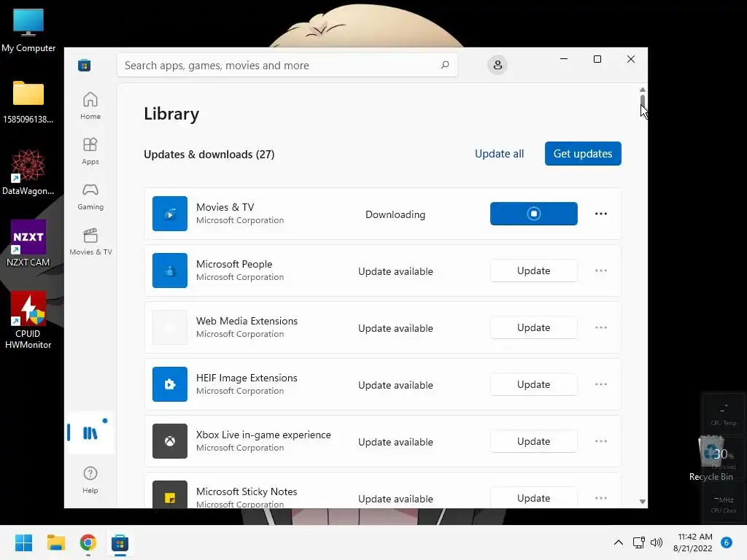Image resolution: width=747 pixels, height=560 pixels.
Task: Click the Microsoft Sticky Notes app icon
Action: click(169, 495)
